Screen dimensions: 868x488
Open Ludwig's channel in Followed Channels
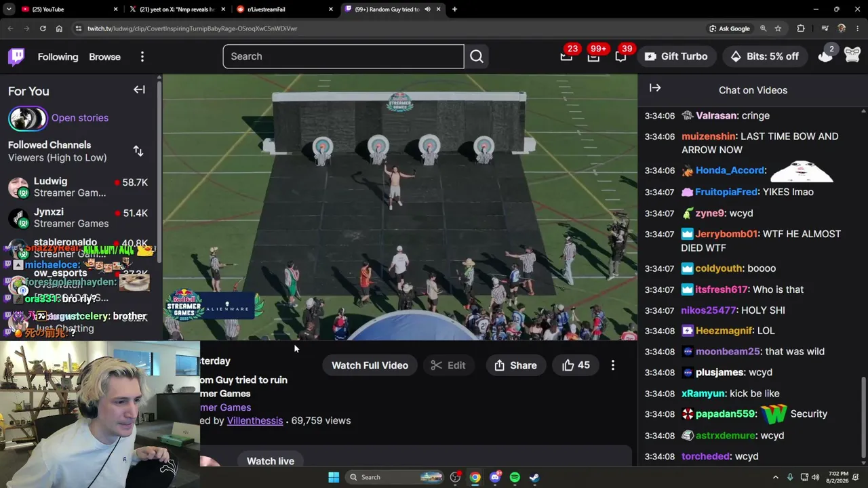pos(79,187)
